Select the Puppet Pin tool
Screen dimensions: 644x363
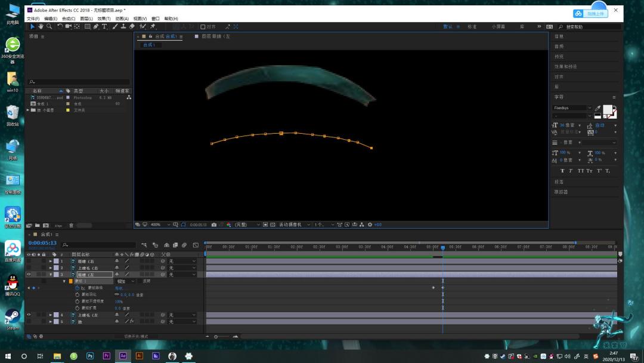click(x=153, y=26)
